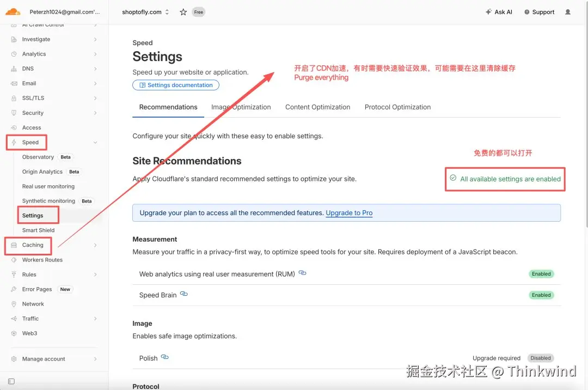The height and width of the screenshot is (390, 588).
Task: Expand the Email menu chevron
Action: pos(95,83)
